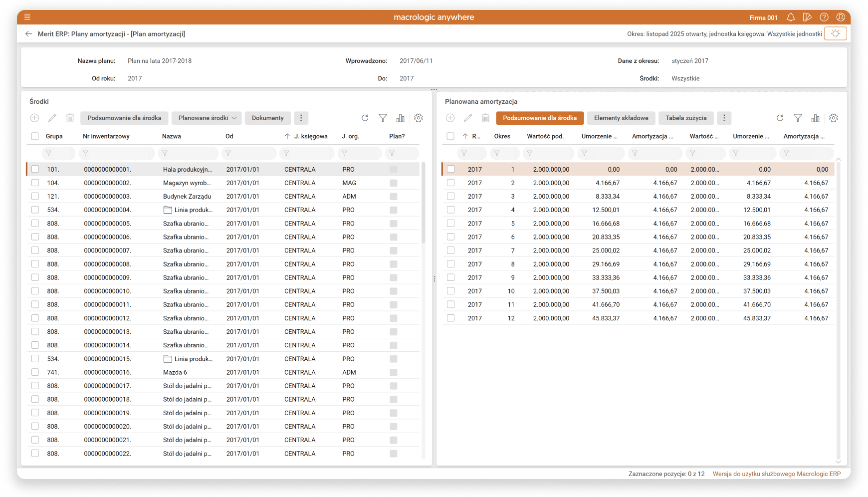Switch to Elementy składowe tab
Viewport: 868px width, 497px height.
point(621,118)
